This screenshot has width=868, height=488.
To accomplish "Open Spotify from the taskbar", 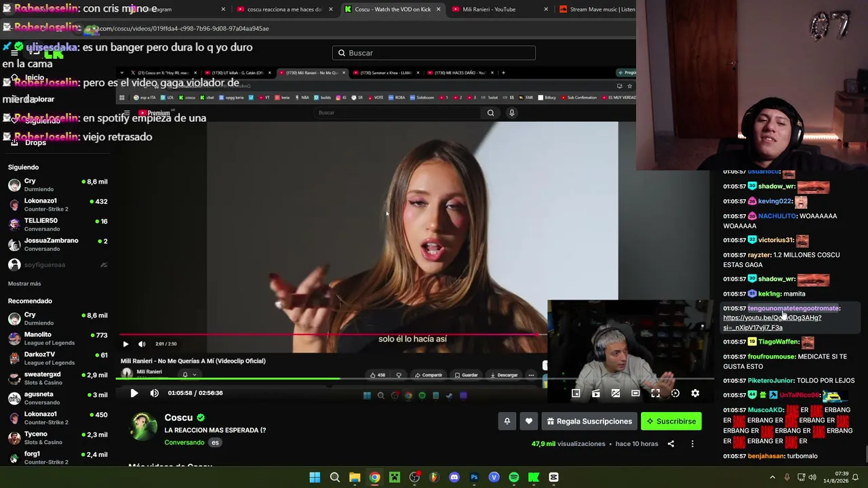I will pyautogui.click(x=514, y=478).
